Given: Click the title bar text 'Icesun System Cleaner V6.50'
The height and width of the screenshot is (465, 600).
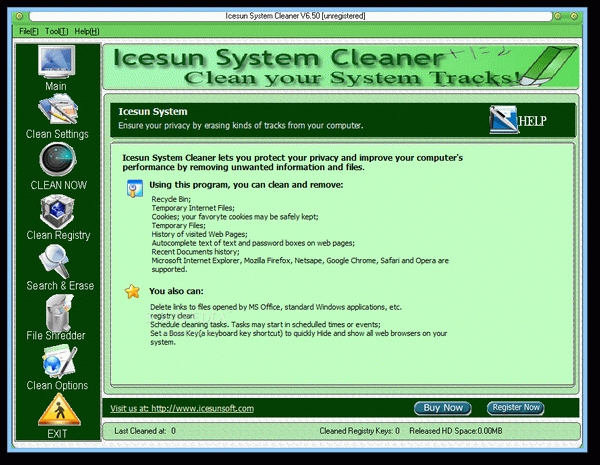Looking at the screenshot, I should point(273,16).
